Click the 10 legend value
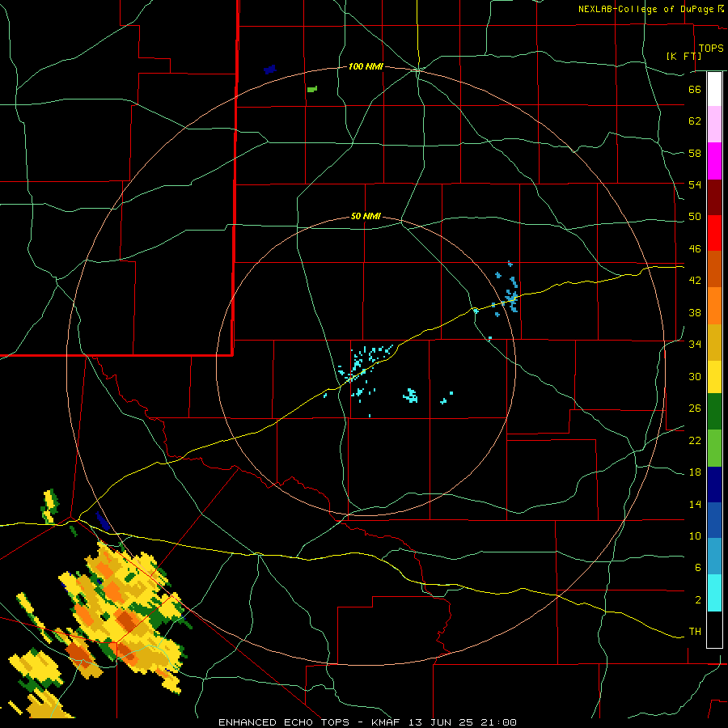 695,535
